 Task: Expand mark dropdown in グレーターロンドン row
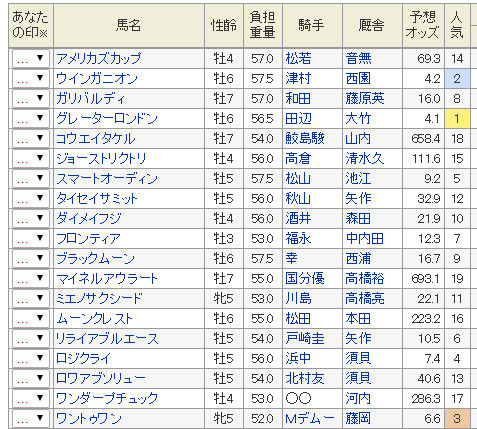pyautogui.click(x=31, y=119)
